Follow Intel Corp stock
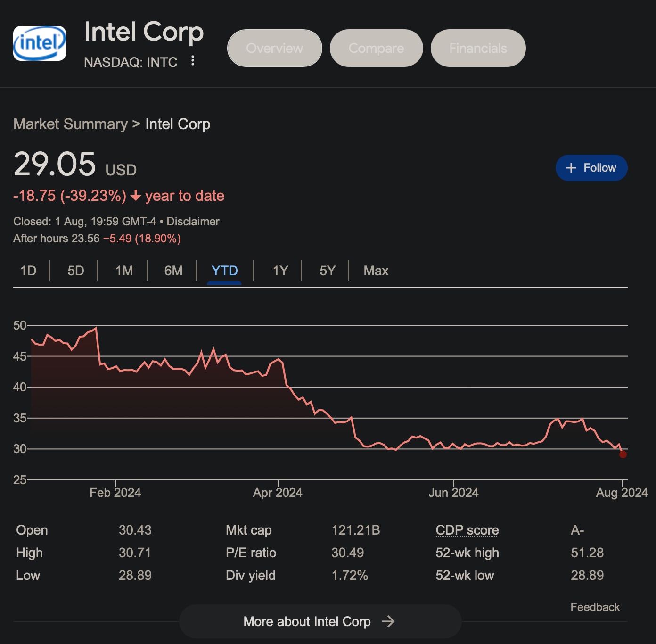Screen dimensions: 656x644 click(x=591, y=168)
